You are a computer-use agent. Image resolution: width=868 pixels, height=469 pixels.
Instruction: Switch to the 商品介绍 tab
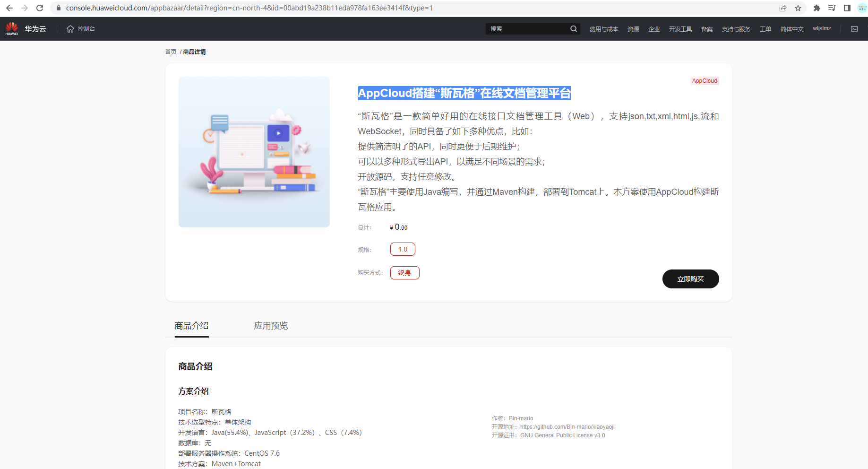(x=191, y=326)
